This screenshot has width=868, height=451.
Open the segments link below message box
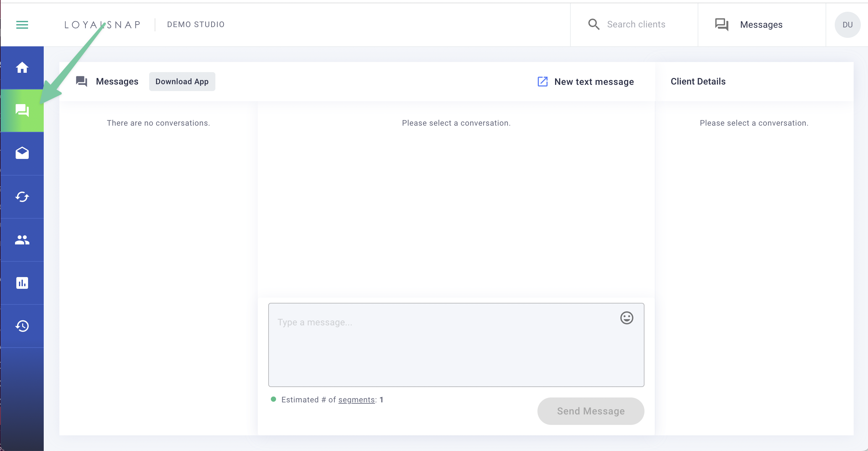click(x=356, y=400)
